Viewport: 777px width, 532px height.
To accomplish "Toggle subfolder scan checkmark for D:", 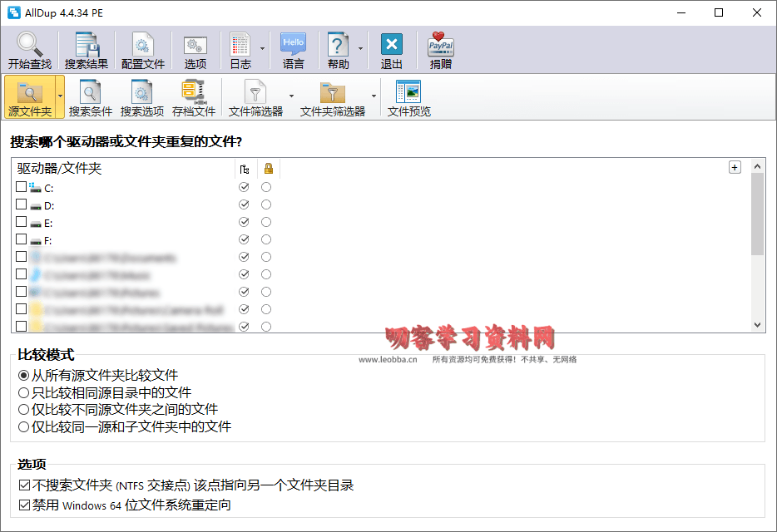I will click(x=244, y=204).
